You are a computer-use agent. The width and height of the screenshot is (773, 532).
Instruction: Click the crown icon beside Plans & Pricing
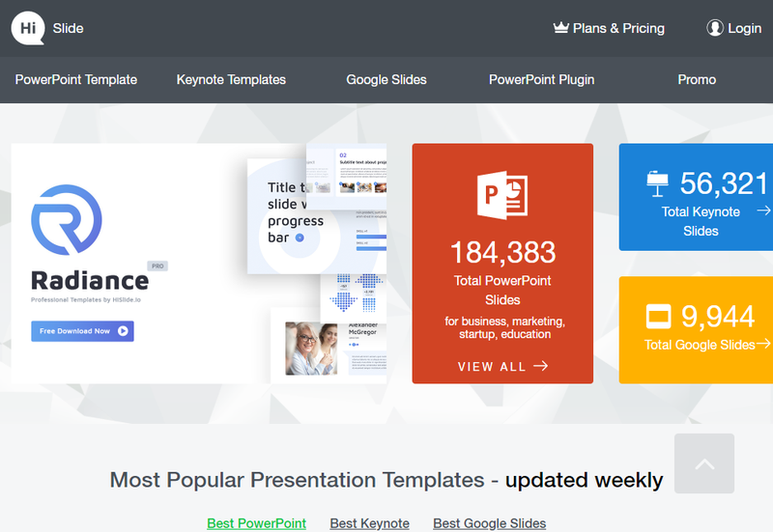point(561,28)
